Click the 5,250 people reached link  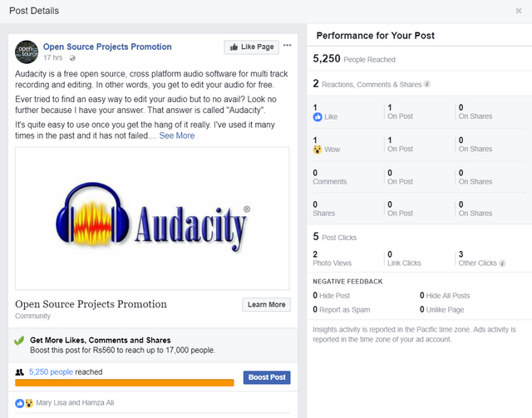pyautogui.click(x=51, y=373)
